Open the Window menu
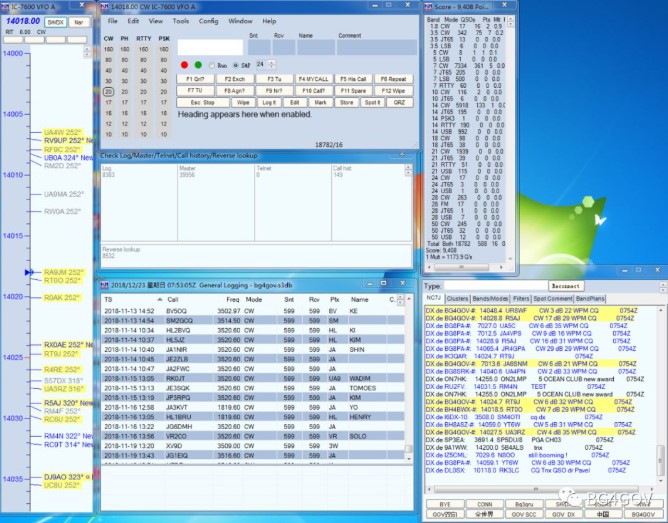Image resolution: width=668 pixels, height=523 pixels. (x=240, y=21)
